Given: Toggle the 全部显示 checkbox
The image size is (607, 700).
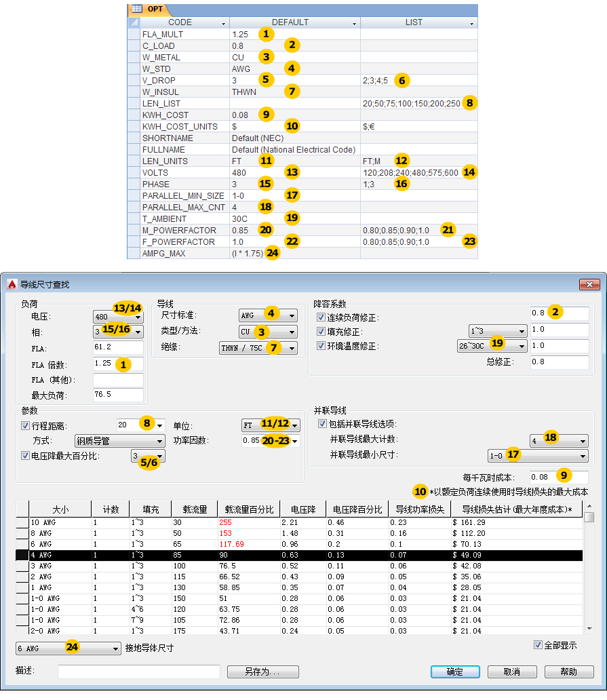Looking at the screenshot, I should coord(538,644).
